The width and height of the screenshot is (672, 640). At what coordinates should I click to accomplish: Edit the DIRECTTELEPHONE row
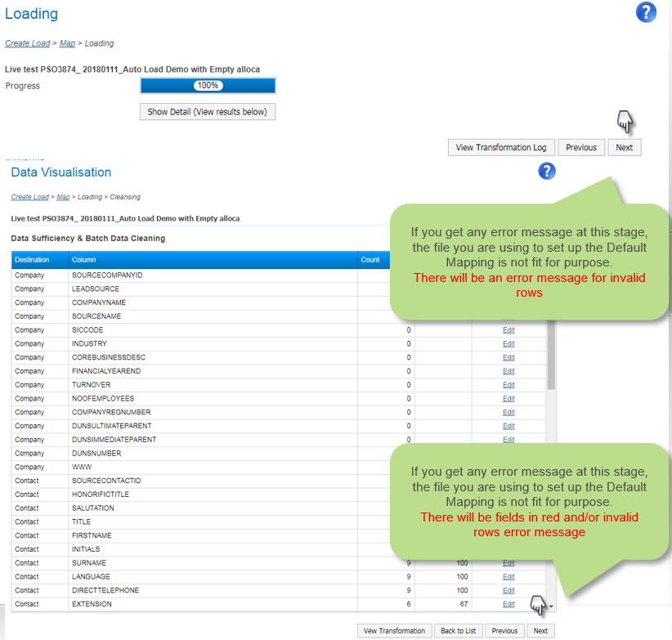coord(508,590)
